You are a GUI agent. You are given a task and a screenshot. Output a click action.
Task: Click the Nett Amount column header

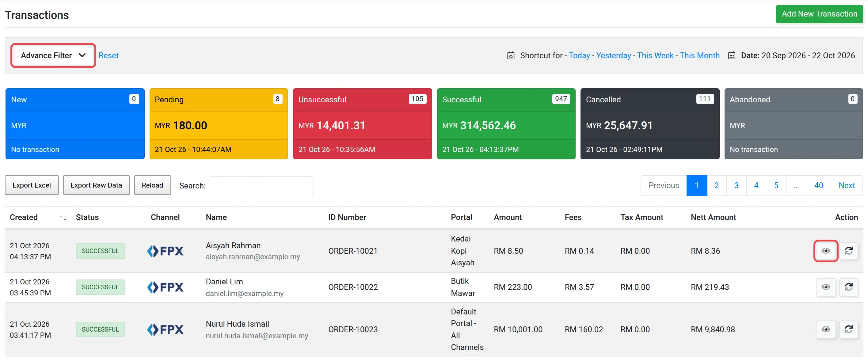713,217
